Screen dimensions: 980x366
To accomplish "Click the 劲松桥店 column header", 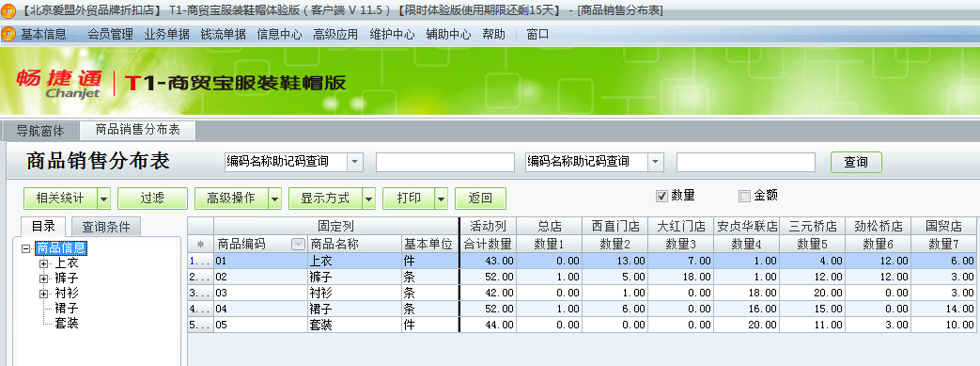I will pyautogui.click(x=878, y=226).
